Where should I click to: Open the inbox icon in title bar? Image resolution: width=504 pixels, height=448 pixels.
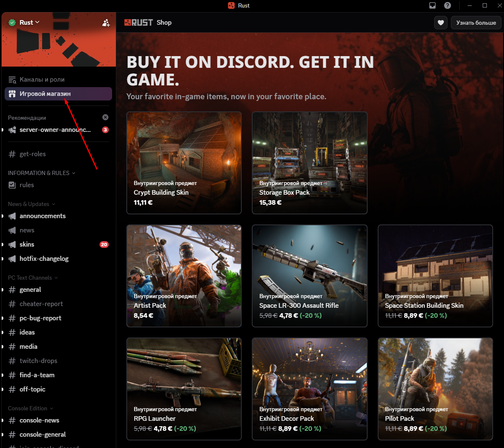432,5
